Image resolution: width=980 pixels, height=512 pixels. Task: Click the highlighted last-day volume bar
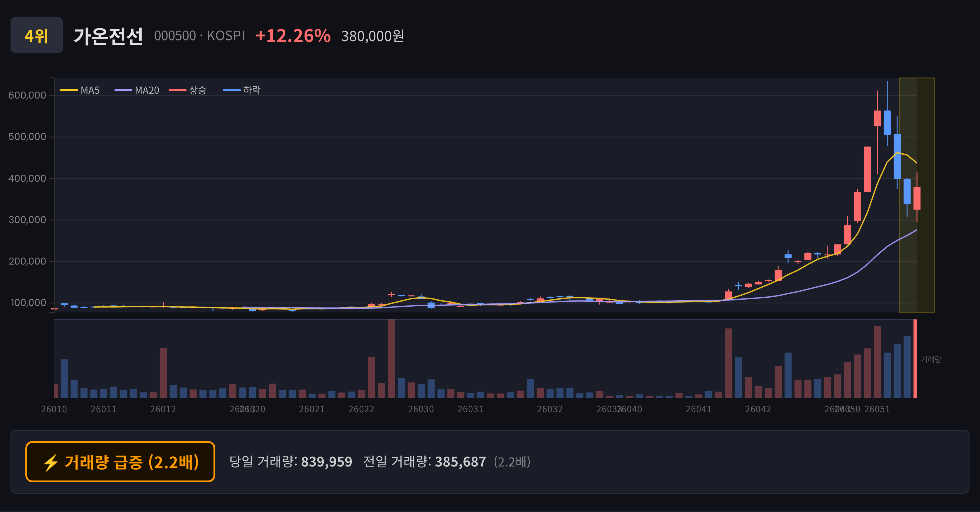coord(915,359)
